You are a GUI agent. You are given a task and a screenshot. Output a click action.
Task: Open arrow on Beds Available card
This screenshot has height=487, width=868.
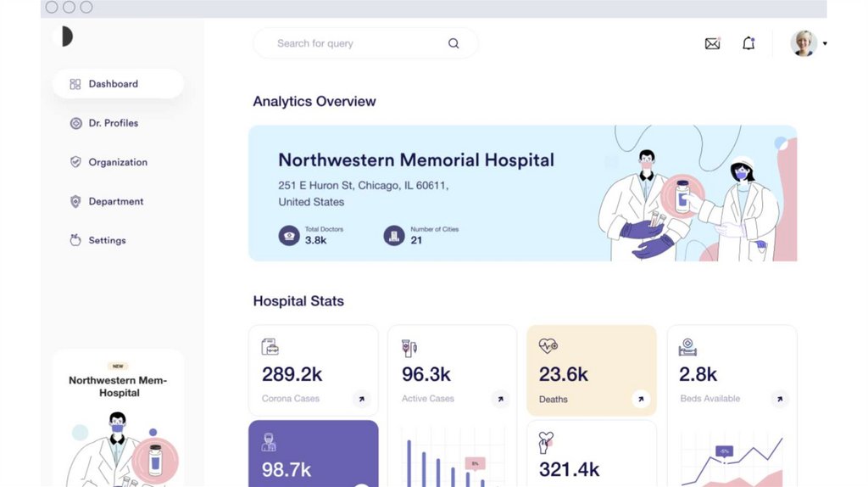pos(780,398)
